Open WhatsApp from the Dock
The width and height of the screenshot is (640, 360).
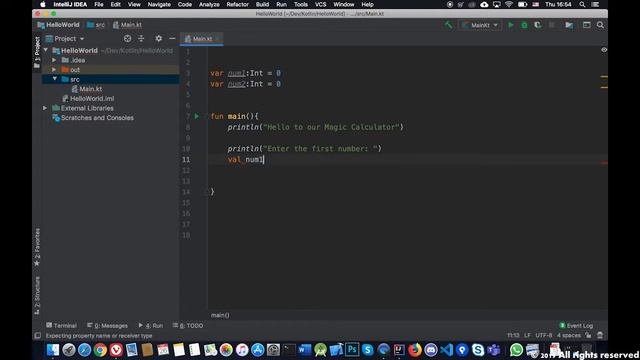(516, 350)
